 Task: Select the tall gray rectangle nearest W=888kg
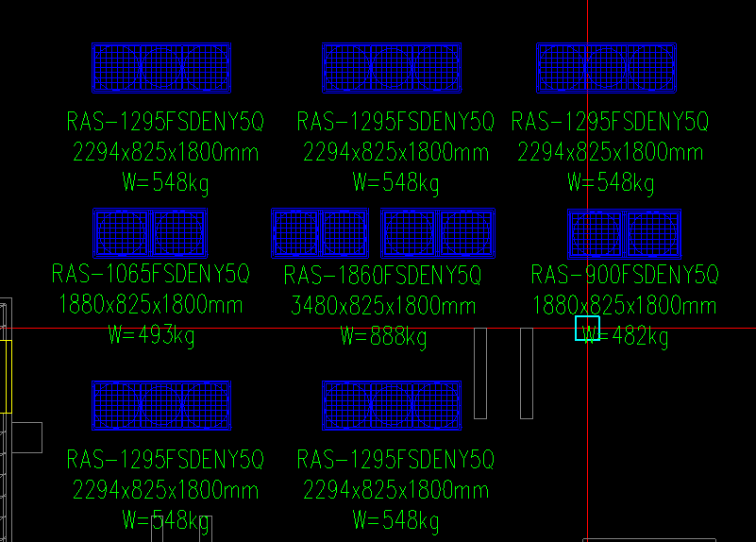[480, 373]
